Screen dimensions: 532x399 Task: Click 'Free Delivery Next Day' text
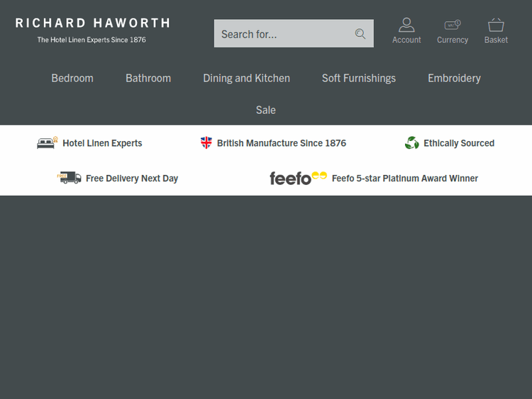pos(132,179)
